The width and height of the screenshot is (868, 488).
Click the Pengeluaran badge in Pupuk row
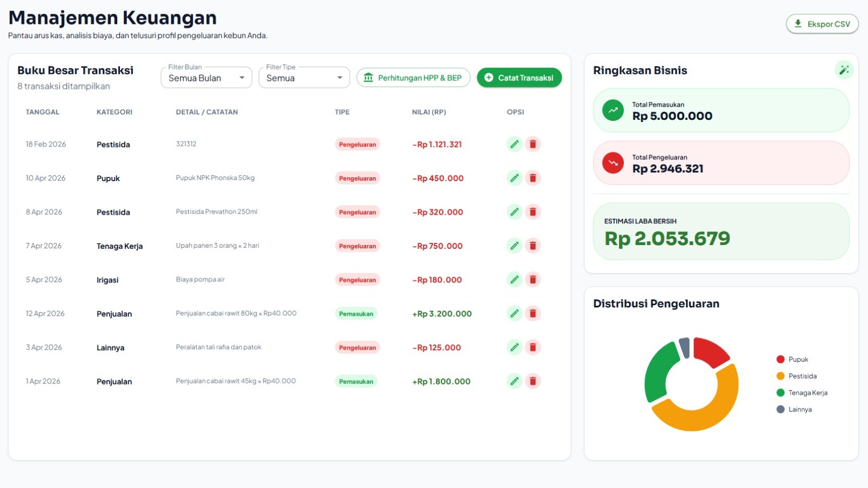(x=358, y=178)
